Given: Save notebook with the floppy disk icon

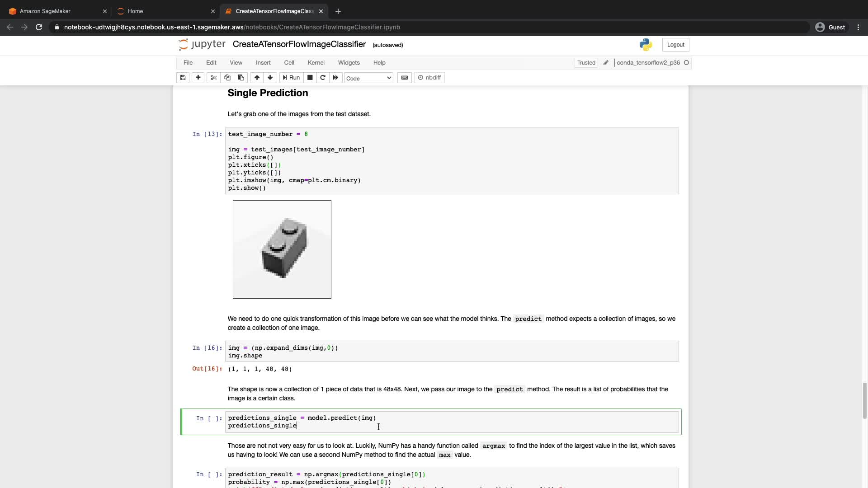Looking at the screenshot, I should 183,78.
